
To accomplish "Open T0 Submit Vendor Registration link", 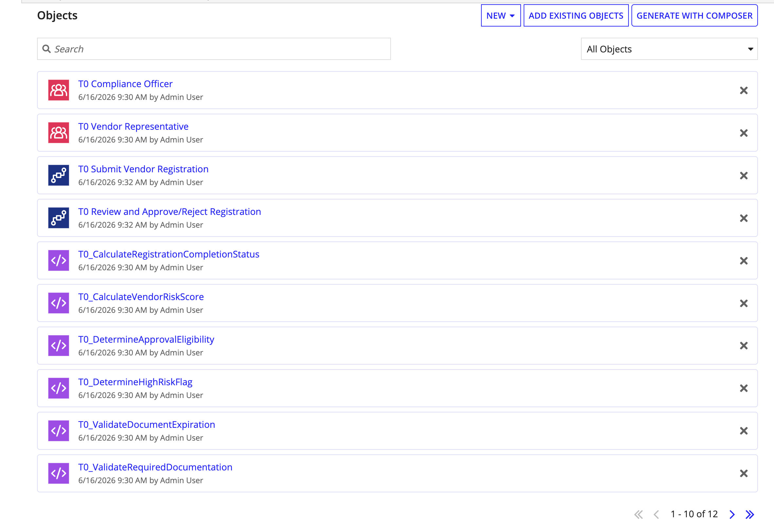I will [x=143, y=169].
